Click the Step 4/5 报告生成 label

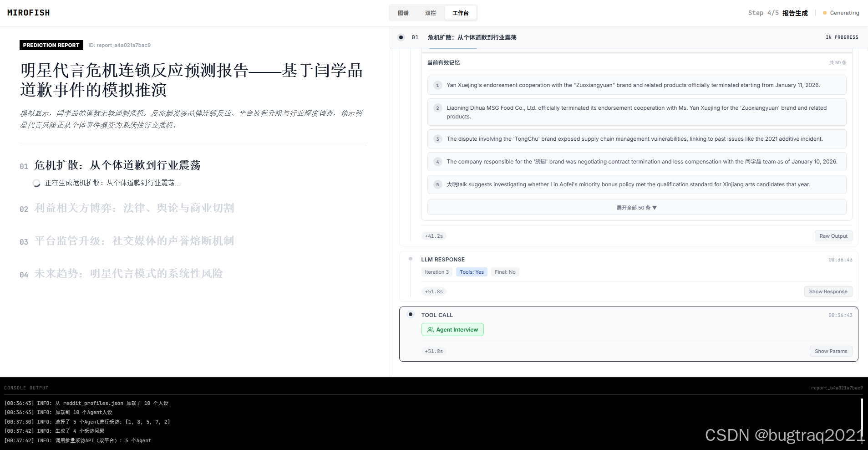pyautogui.click(x=778, y=13)
